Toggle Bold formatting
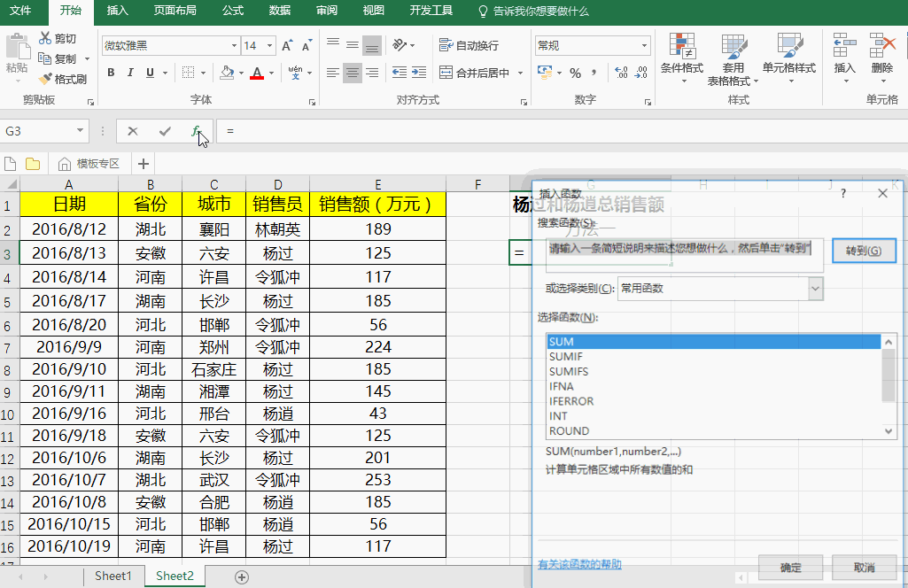Screen dimensions: 908x588 coord(111,73)
